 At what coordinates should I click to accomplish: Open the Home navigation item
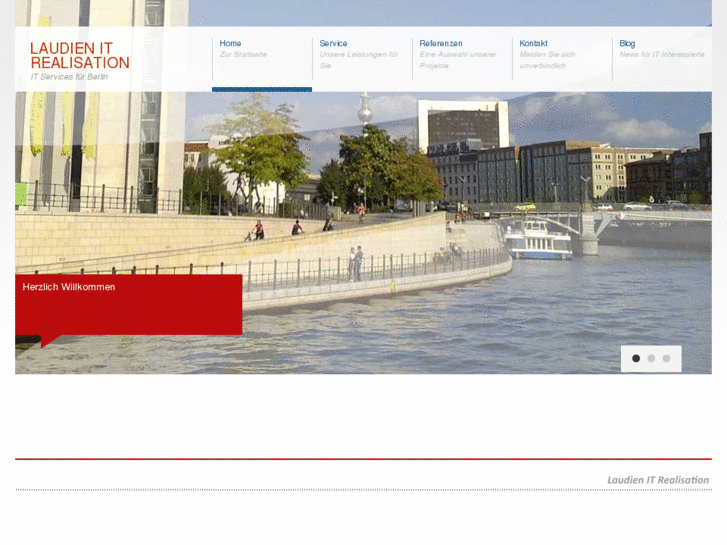(230, 43)
